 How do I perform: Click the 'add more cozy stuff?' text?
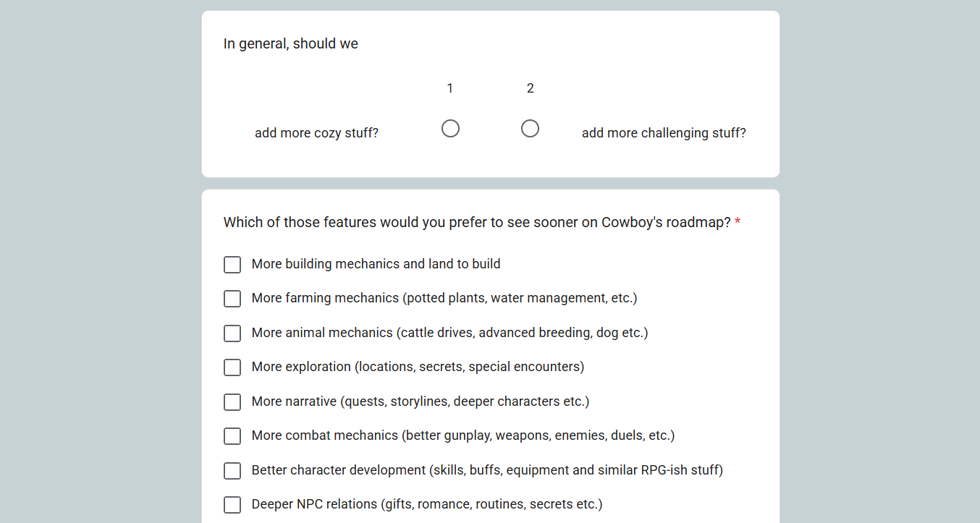(x=316, y=133)
